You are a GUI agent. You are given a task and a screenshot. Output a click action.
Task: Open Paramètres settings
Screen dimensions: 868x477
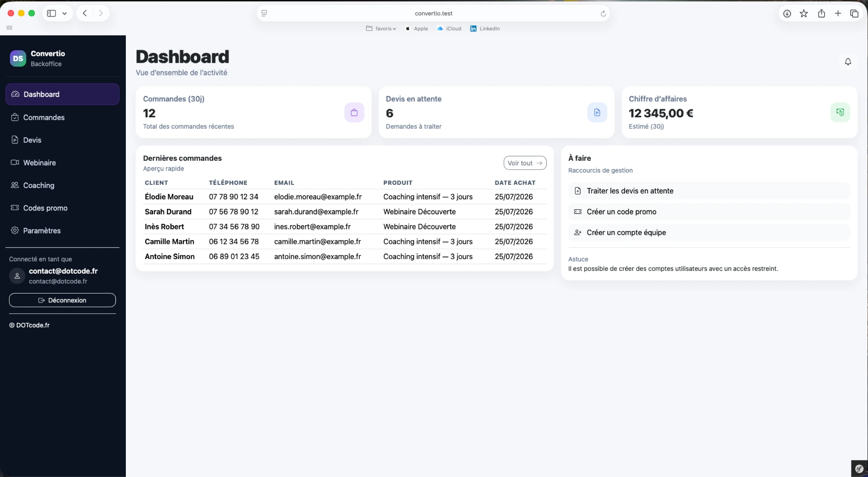point(62,231)
